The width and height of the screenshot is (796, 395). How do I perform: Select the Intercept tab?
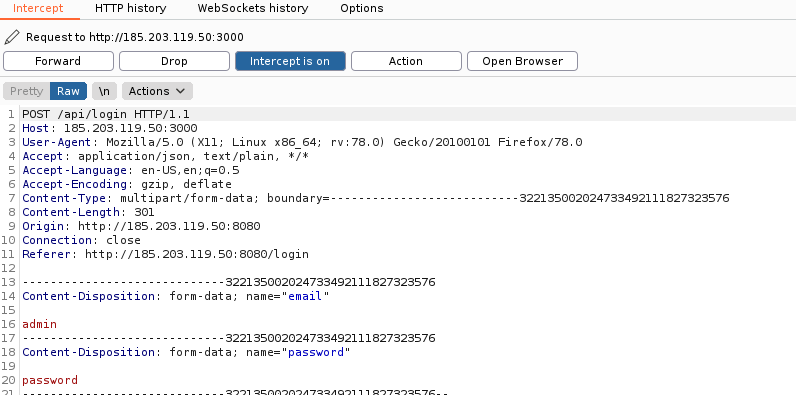tap(38, 9)
